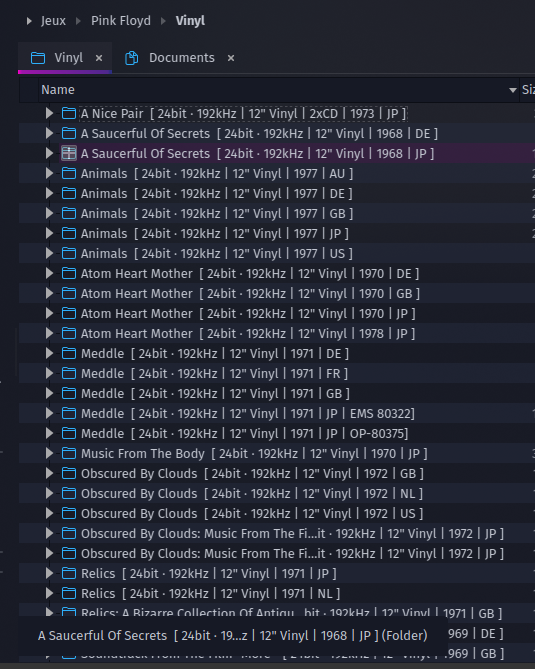Select 'A Saucerful Of Secrets' 1968 JP name text
The width and height of the screenshot is (535, 669).
click(x=257, y=154)
